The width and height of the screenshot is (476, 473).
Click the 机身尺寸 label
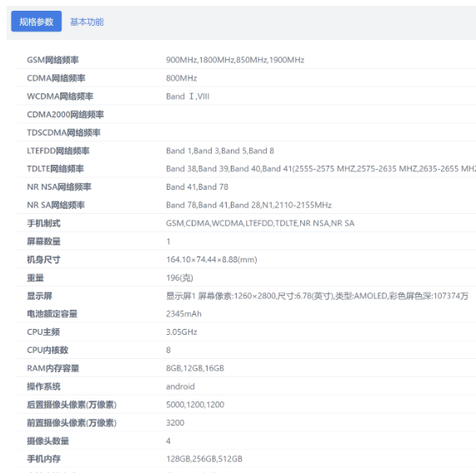tap(43, 260)
